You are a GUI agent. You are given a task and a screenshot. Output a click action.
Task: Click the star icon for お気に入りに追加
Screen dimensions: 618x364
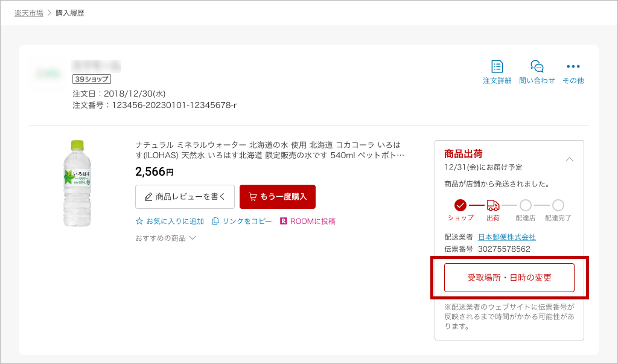click(139, 222)
